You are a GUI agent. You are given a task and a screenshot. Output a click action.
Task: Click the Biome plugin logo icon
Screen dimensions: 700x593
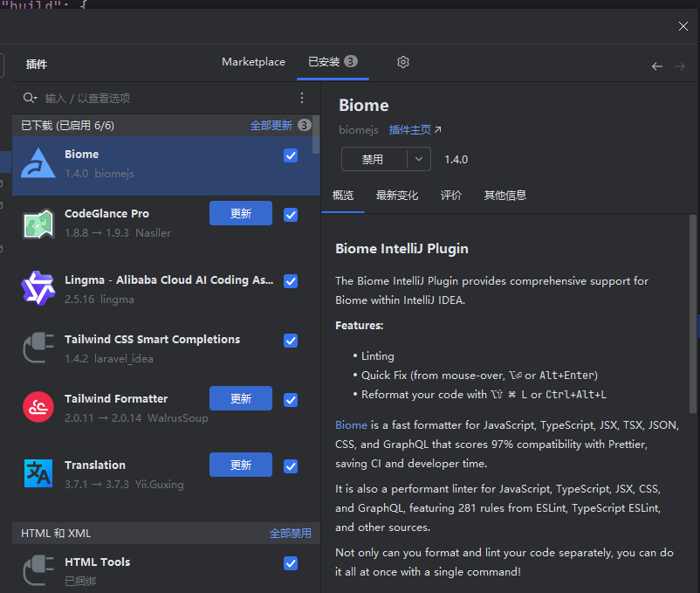click(38, 163)
